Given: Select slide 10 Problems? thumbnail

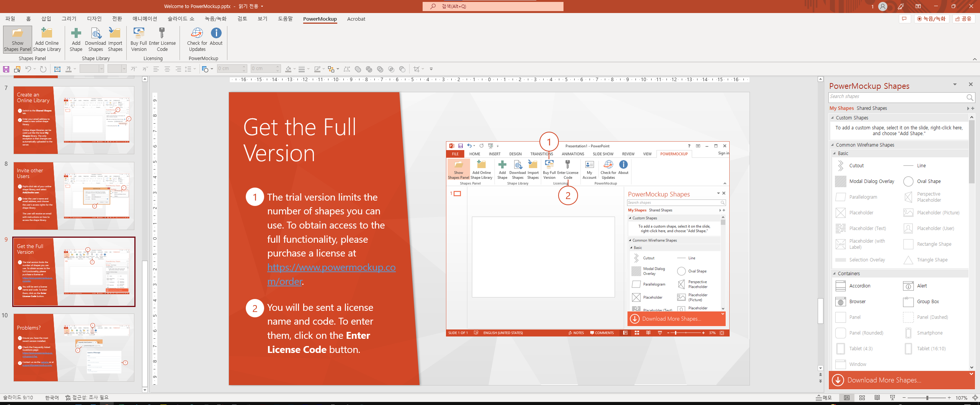Looking at the screenshot, I should pyautogui.click(x=74, y=347).
